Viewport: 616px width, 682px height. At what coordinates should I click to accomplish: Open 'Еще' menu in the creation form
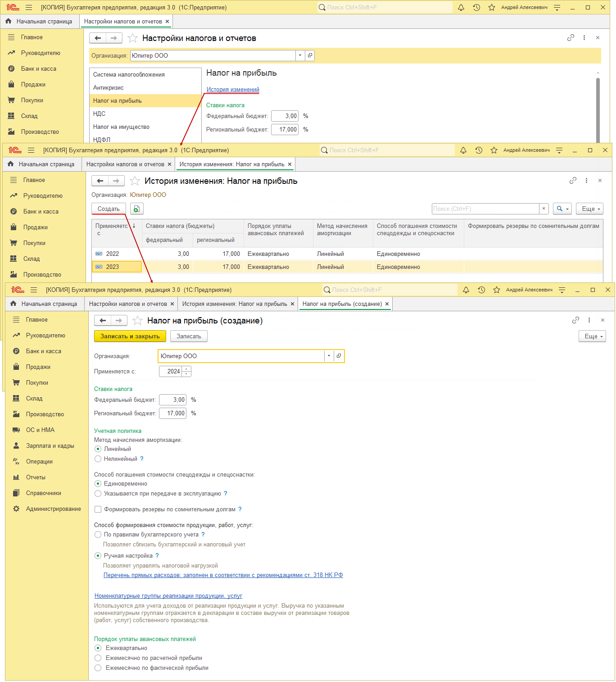(x=592, y=336)
